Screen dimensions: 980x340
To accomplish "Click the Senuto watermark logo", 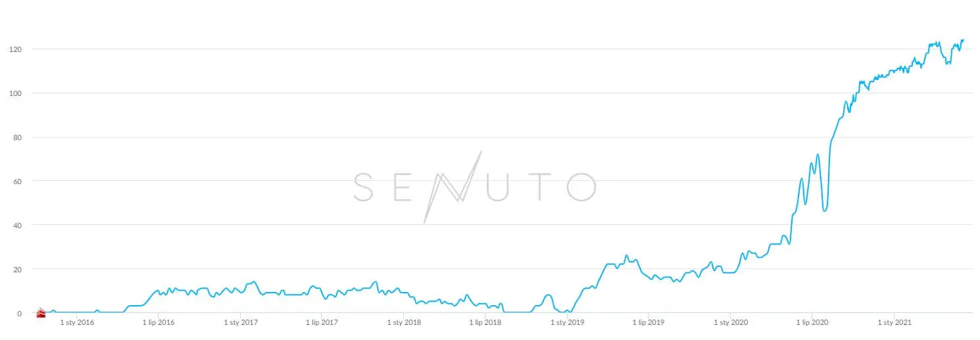I will pos(474,187).
